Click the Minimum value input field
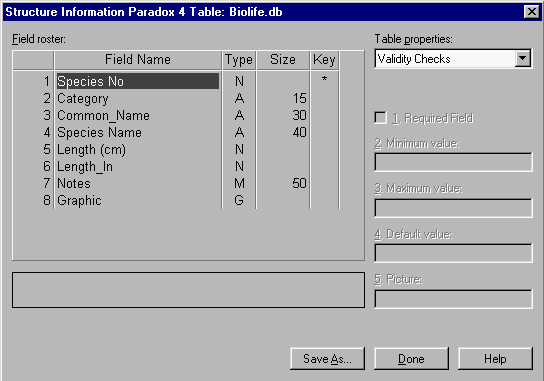 pyautogui.click(x=453, y=162)
